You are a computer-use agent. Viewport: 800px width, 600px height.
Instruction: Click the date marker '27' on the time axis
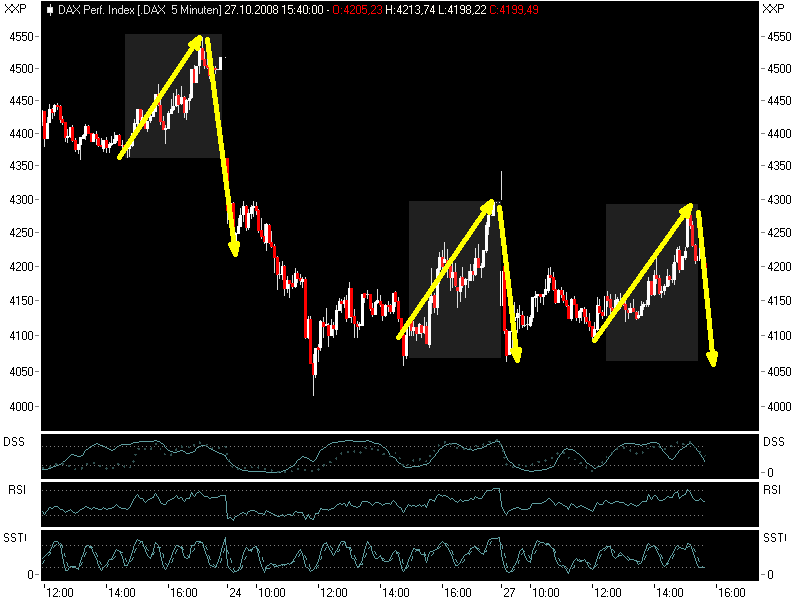tap(509, 592)
